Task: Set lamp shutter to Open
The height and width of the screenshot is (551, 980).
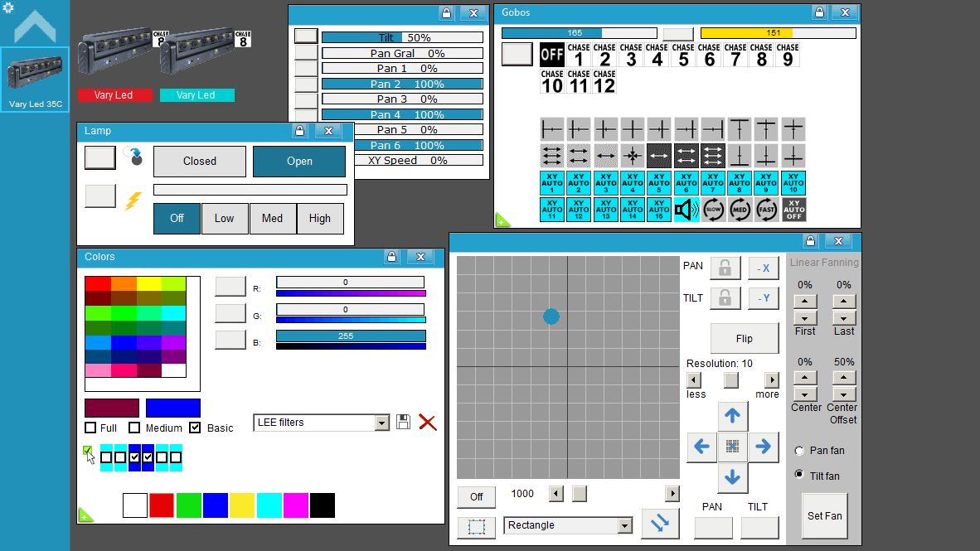Action: click(x=299, y=162)
